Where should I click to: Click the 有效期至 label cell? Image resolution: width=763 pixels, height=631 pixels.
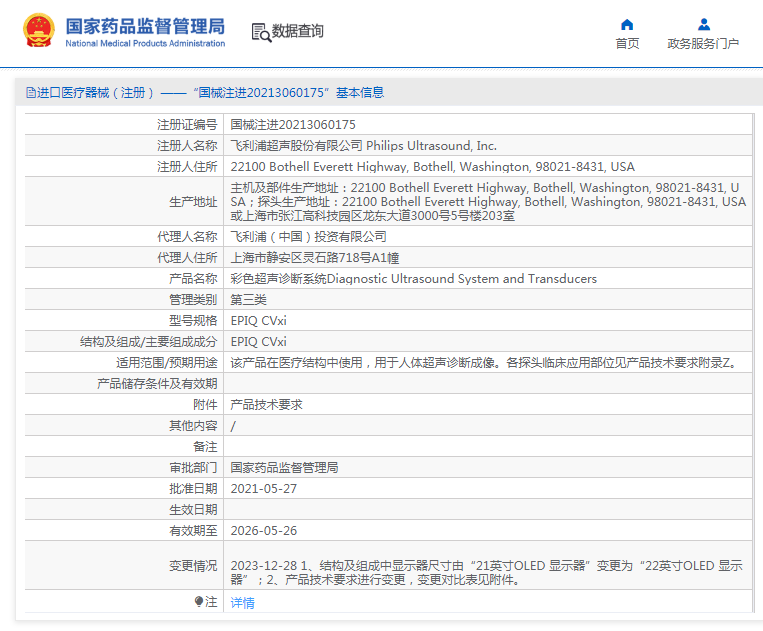coord(124,530)
